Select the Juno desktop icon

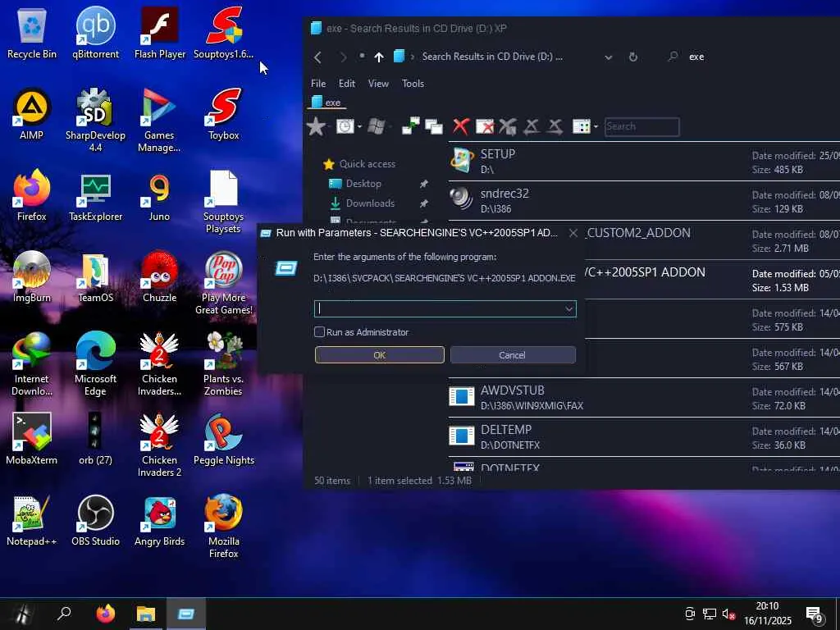pos(159,195)
